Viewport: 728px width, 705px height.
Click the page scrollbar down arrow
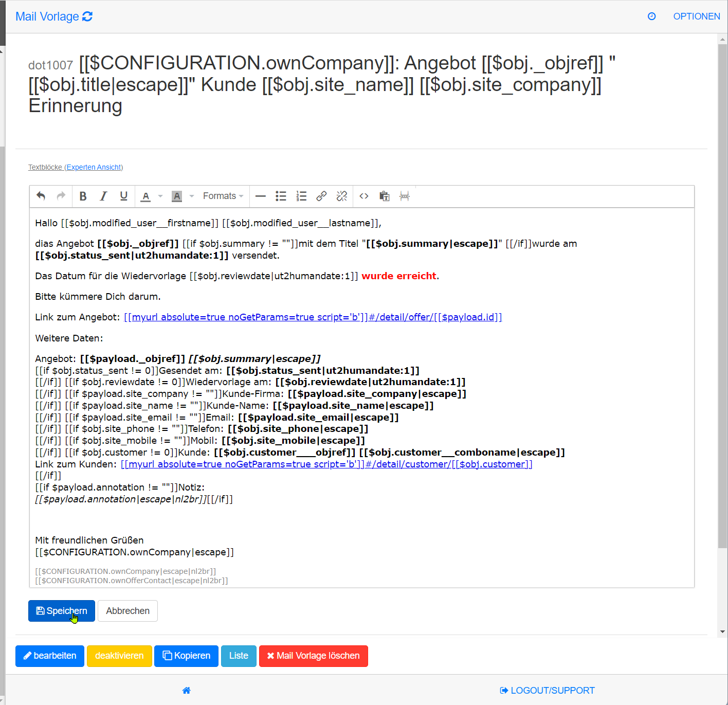click(x=723, y=631)
